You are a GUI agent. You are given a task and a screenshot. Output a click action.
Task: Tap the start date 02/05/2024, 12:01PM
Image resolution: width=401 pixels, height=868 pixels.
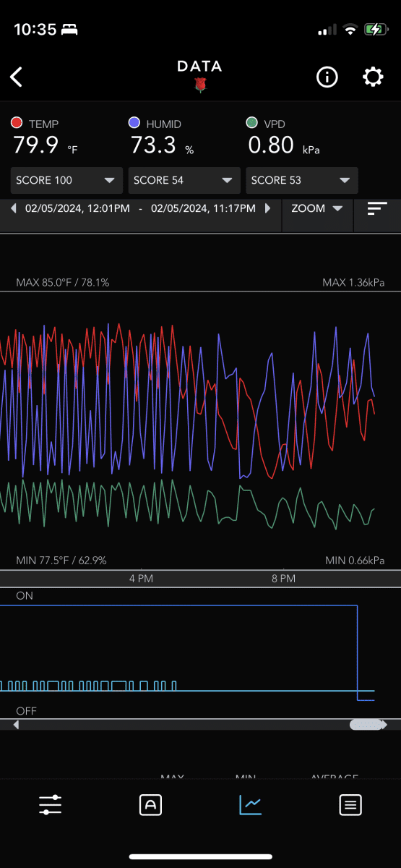(x=77, y=208)
